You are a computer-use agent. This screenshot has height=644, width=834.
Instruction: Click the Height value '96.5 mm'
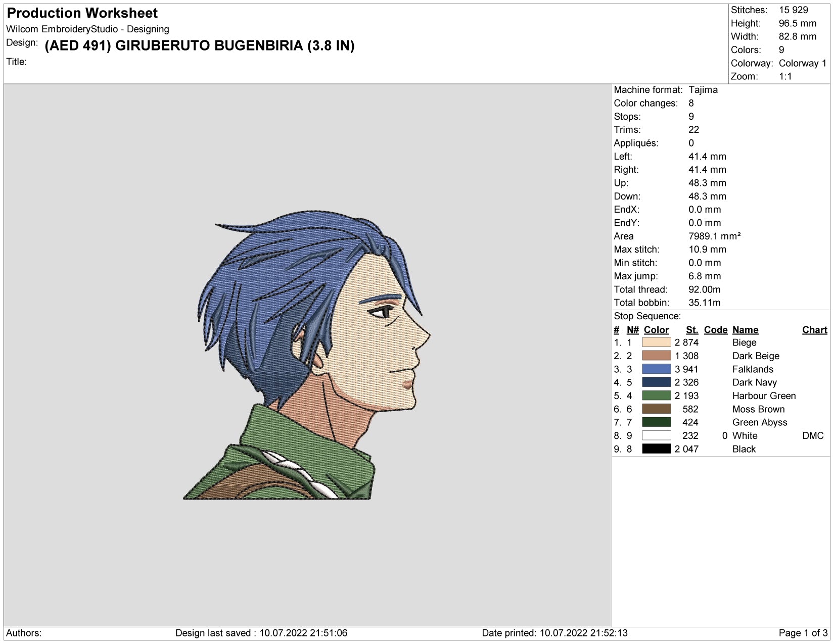[797, 23]
